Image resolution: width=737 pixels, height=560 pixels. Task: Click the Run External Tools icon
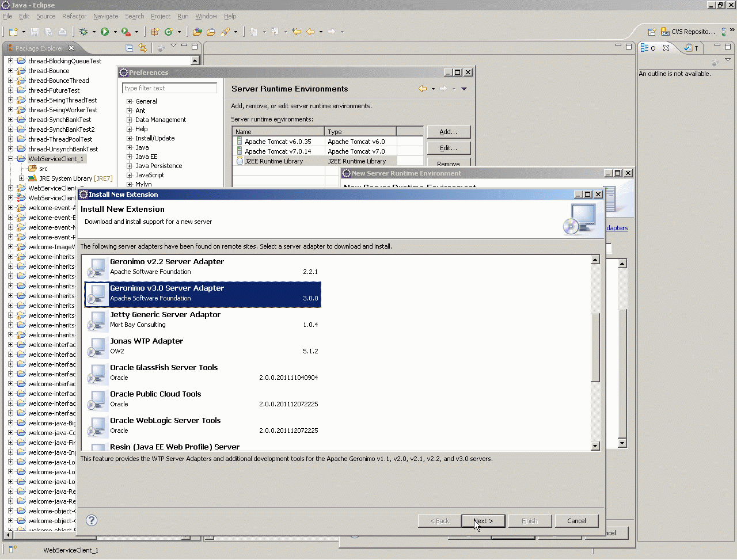(126, 32)
